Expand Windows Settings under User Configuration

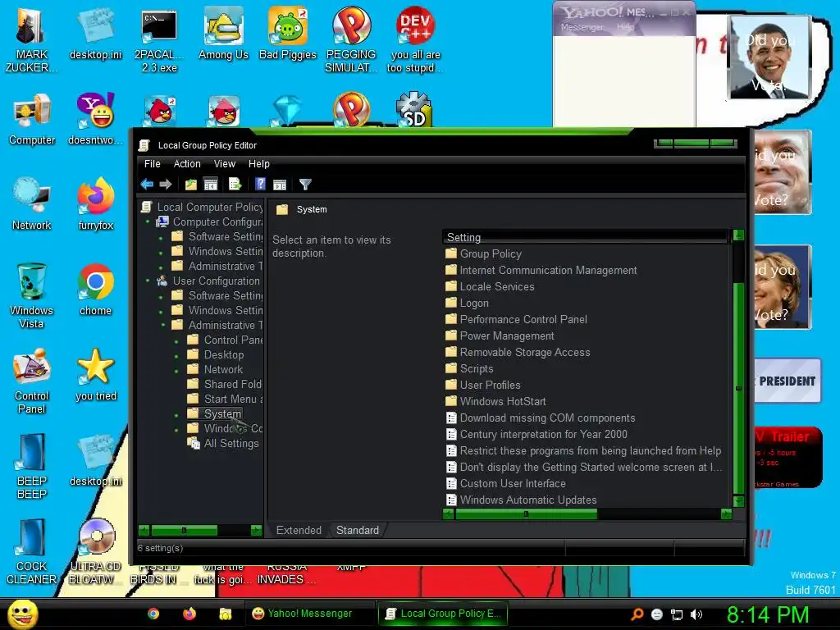pyautogui.click(x=161, y=311)
